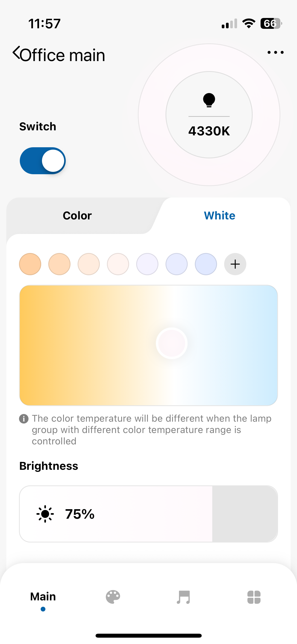
Task: Open the palette scenes tab
Action: (113, 597)
